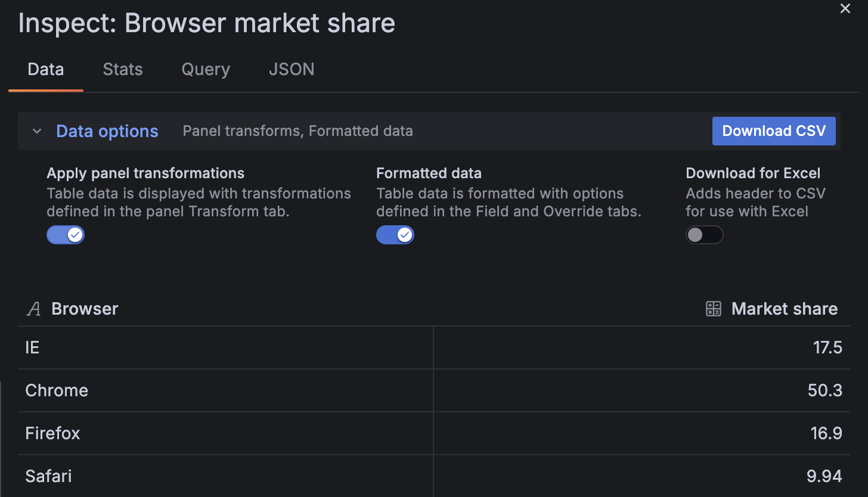Screen dimensions: 868x497
Task: Select the currently active Data tab
Action: click(45, 69)
